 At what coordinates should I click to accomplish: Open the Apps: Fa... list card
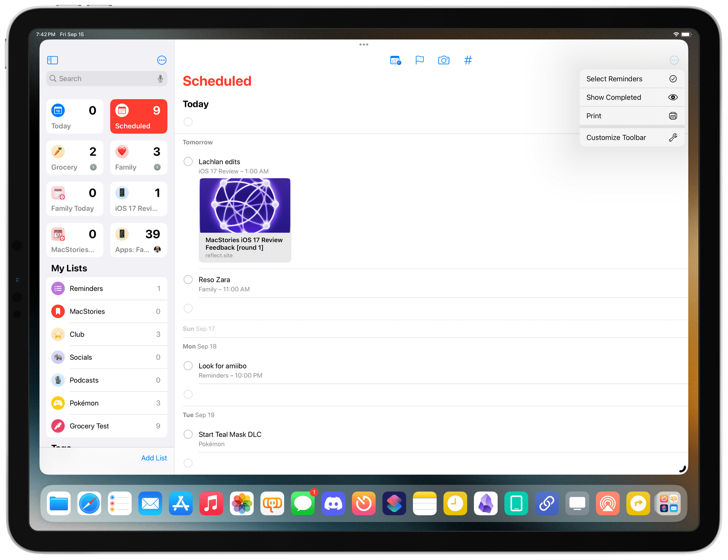point(139,240)
